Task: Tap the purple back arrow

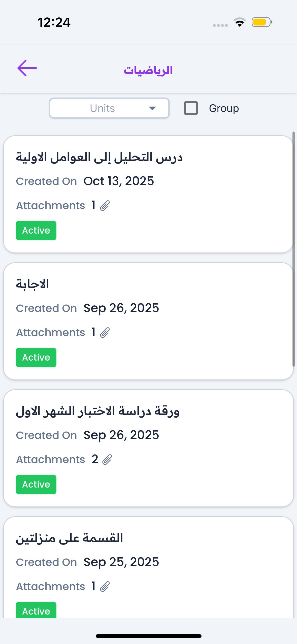Action: pyautogui.click(x=27, y=68)
